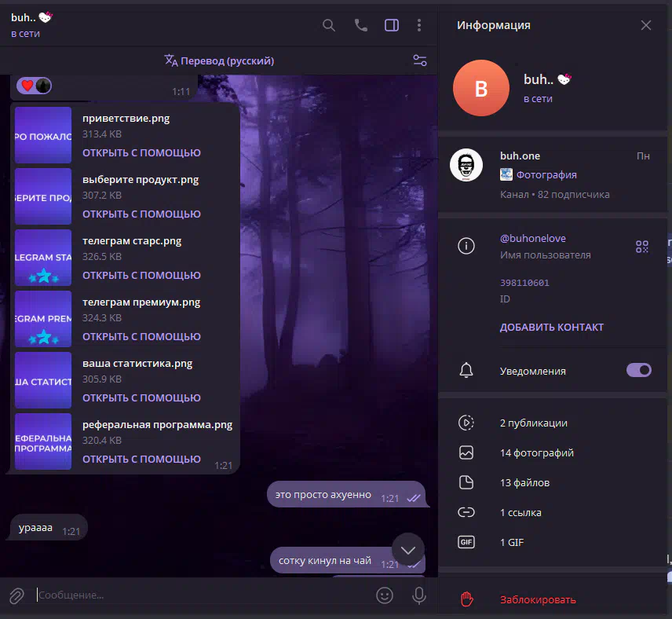Open the 13 файлов section

(x=524, y=482)
